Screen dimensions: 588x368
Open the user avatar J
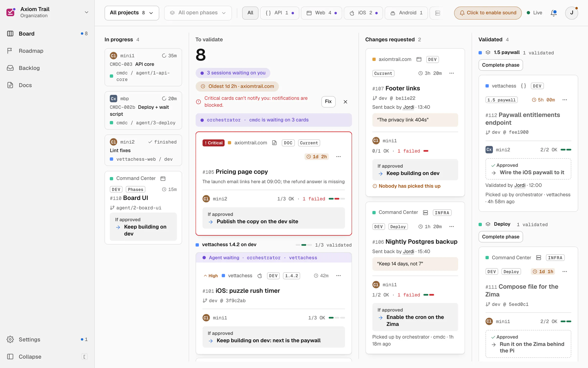(x=572, y=13)
